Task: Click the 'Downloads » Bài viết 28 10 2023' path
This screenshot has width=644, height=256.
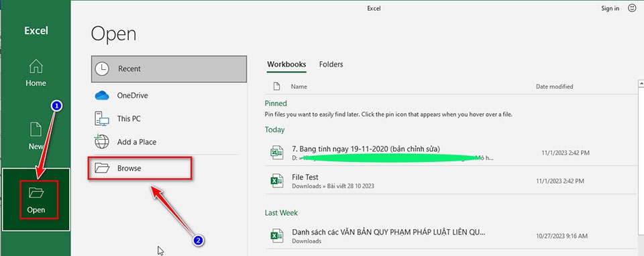Action: pyautogui.click(x=333, y=186)
